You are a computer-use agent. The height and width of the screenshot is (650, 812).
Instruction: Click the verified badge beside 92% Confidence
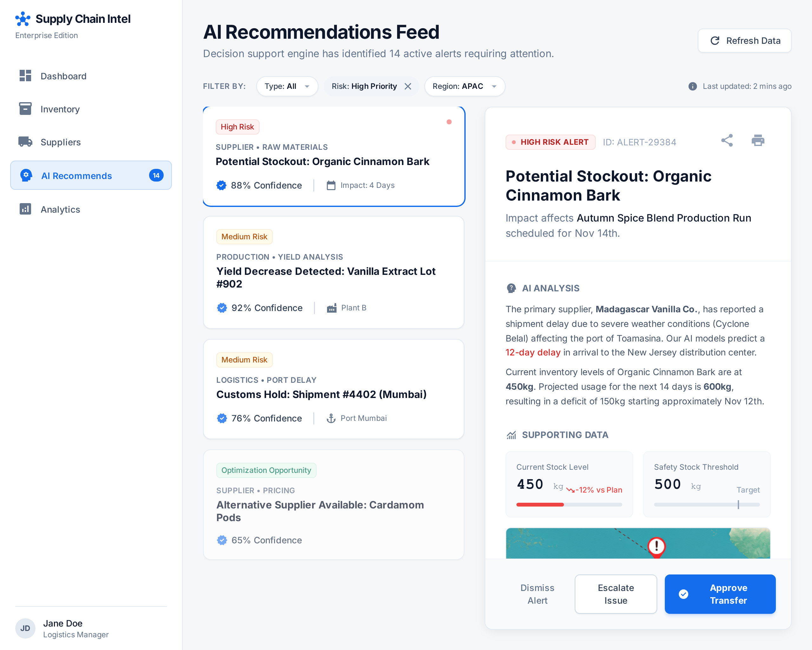(222, 308)
